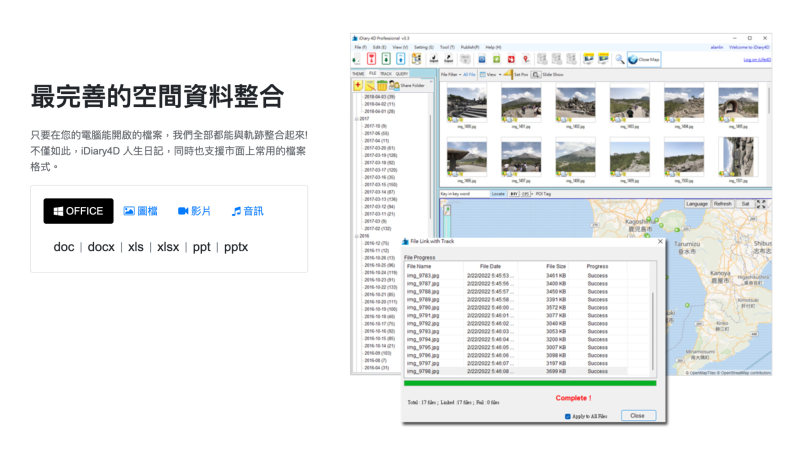Click the Key in key word field
Viewport: 800px width, 469px height.
464,194
